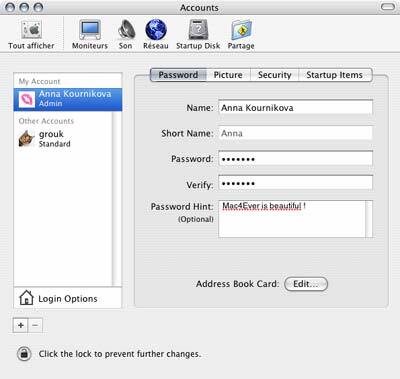Click the Password Hint text area

(x=292, y=219)
